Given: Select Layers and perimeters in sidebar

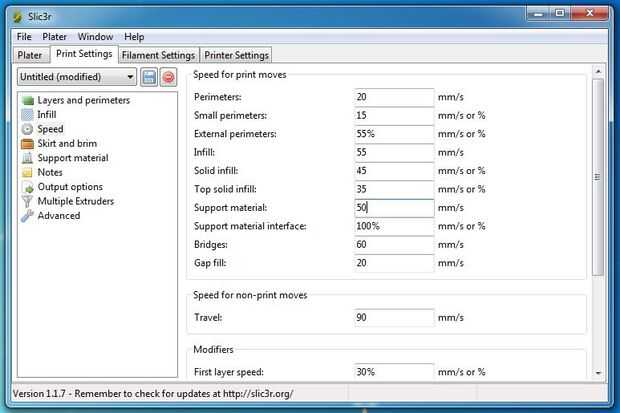Looking at the screenshot, I should 83,100.
